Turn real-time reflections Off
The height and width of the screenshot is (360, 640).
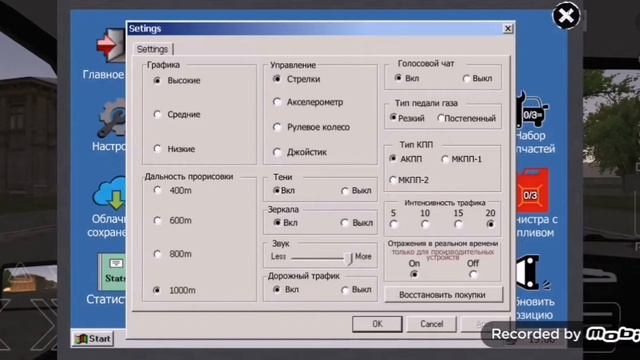pyautogui.click(x=473, y=275)
